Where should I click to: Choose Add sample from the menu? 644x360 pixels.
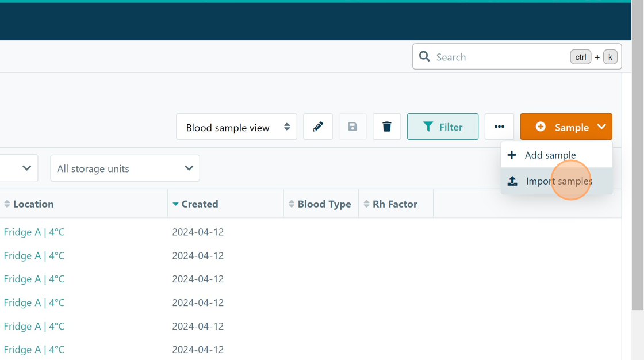(557, 155)
